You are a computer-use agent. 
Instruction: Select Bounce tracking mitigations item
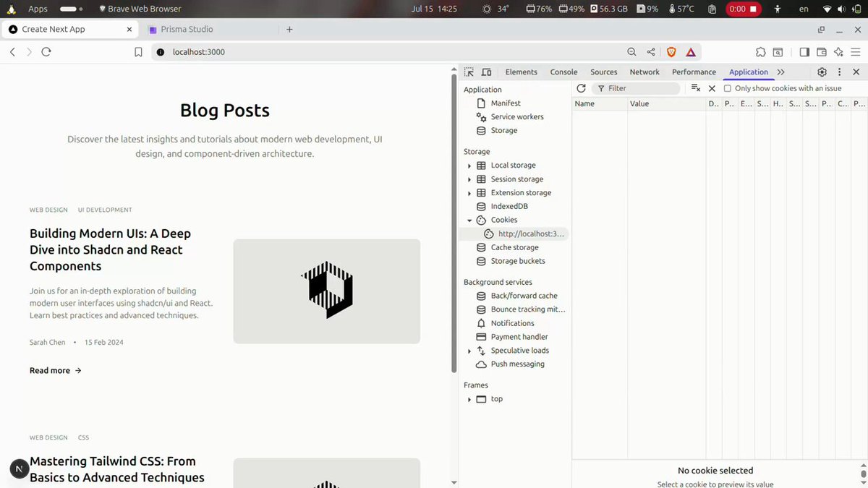pos(528,310)
